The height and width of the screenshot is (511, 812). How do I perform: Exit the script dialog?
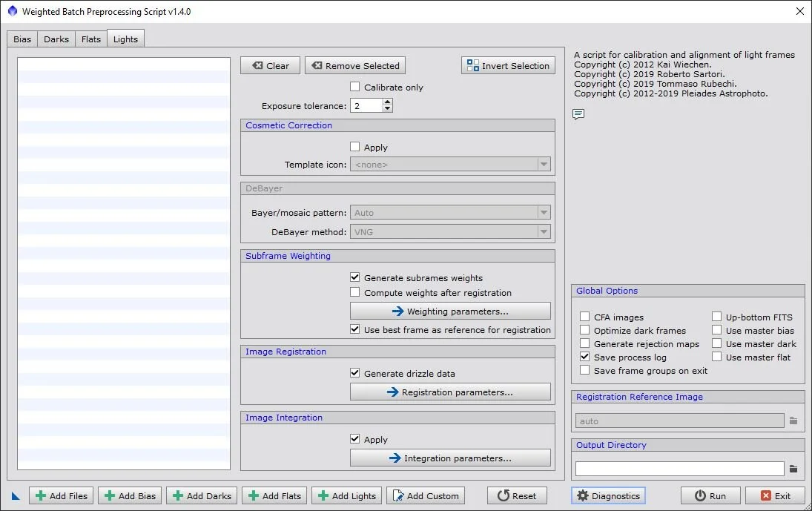coord(775,496)
